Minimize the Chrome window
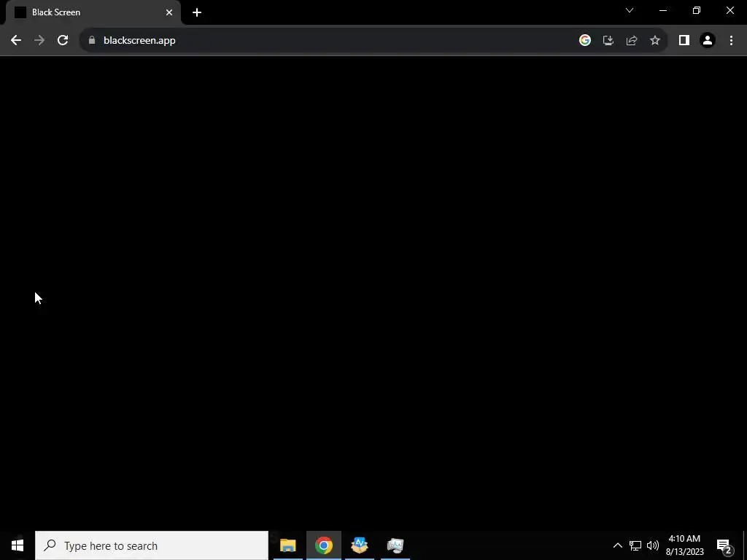The image size is (747, 560). click(662, 10)
